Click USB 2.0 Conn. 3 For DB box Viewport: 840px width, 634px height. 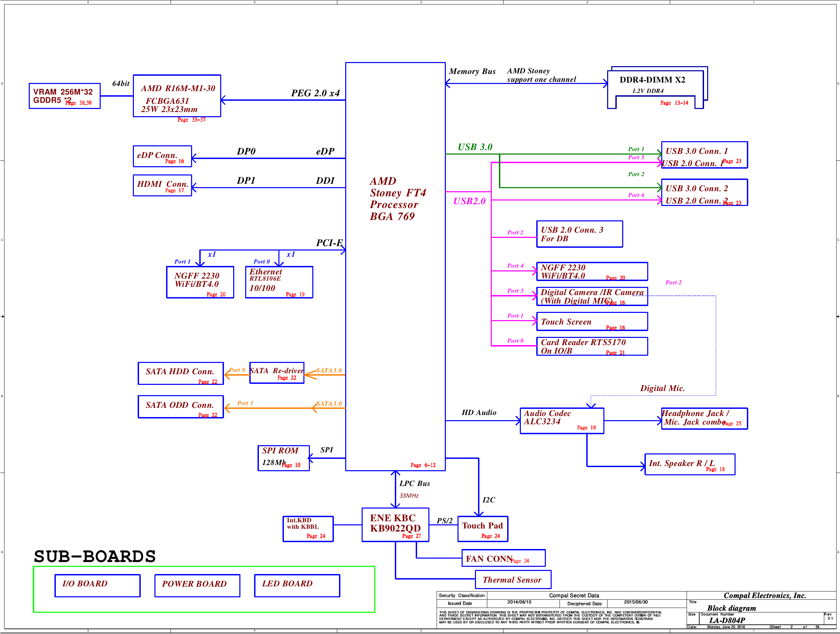(579, 234)
